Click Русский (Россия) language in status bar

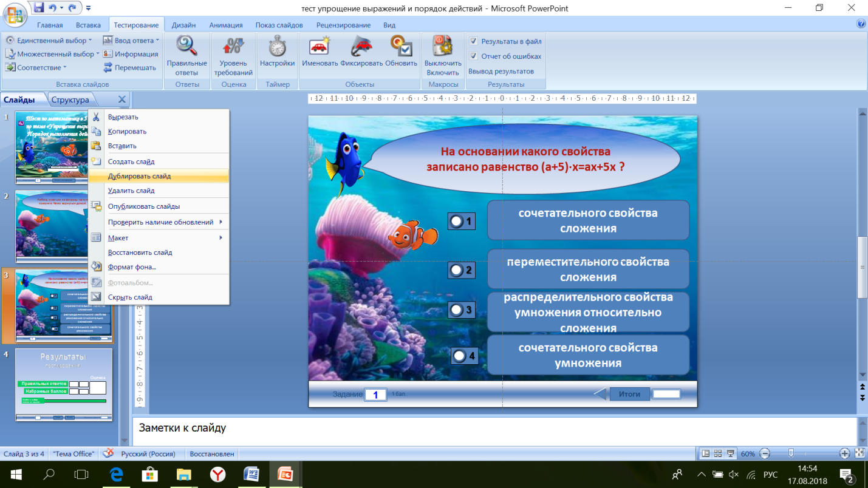pos(149,453)
